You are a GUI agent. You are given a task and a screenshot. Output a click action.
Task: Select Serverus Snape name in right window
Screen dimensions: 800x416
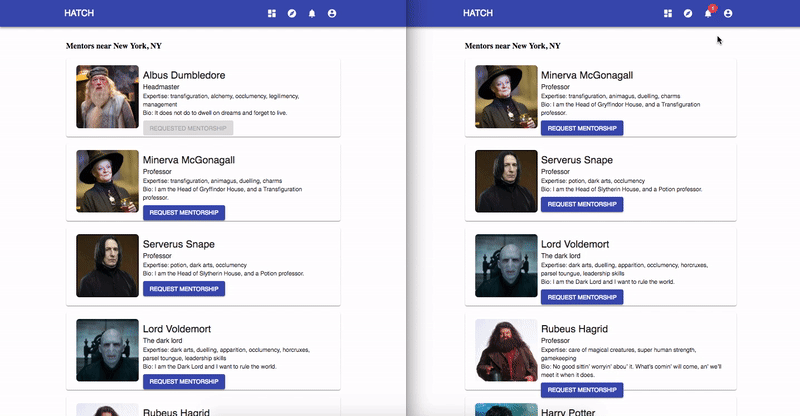577,160
